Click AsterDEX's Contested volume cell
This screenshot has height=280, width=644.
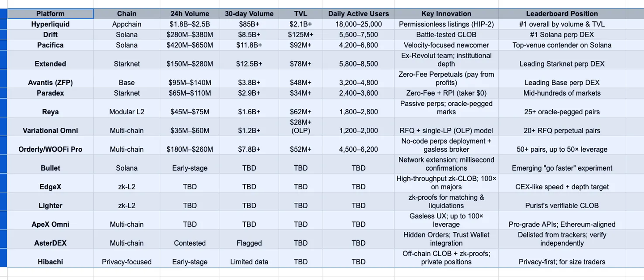point(190,243)
